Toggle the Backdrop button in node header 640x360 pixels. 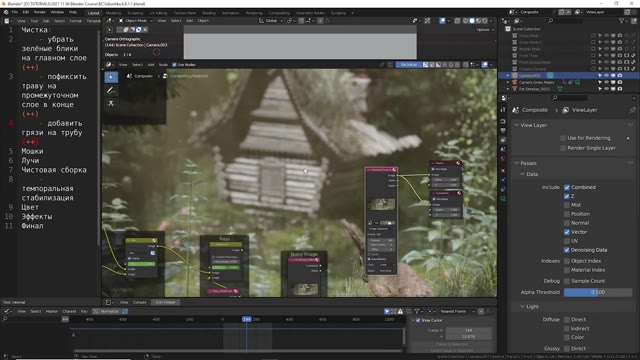pos(409,64)
